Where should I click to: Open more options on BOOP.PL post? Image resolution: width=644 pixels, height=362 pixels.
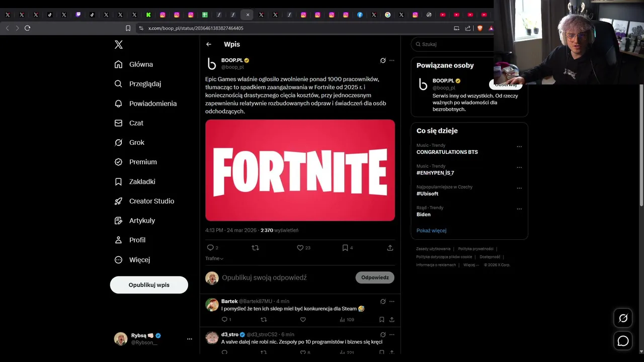[x=392, y=60]
